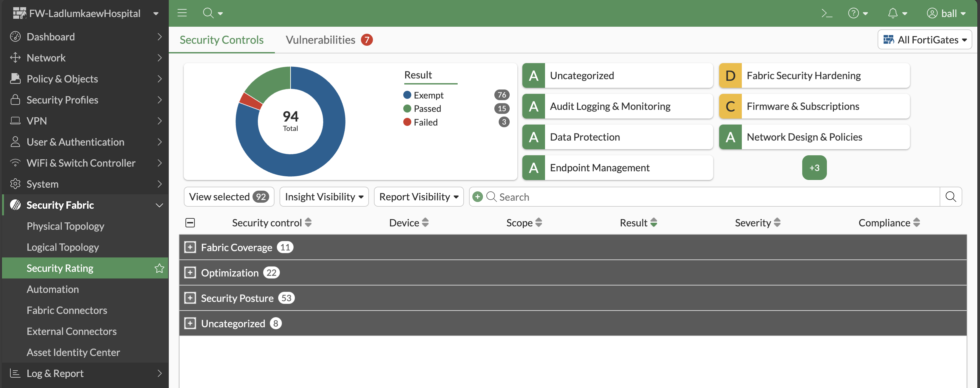Viewport: 980px width, 388px height.
Task: Select the Uncategorized grade A card
Action: tap(617, 75)
